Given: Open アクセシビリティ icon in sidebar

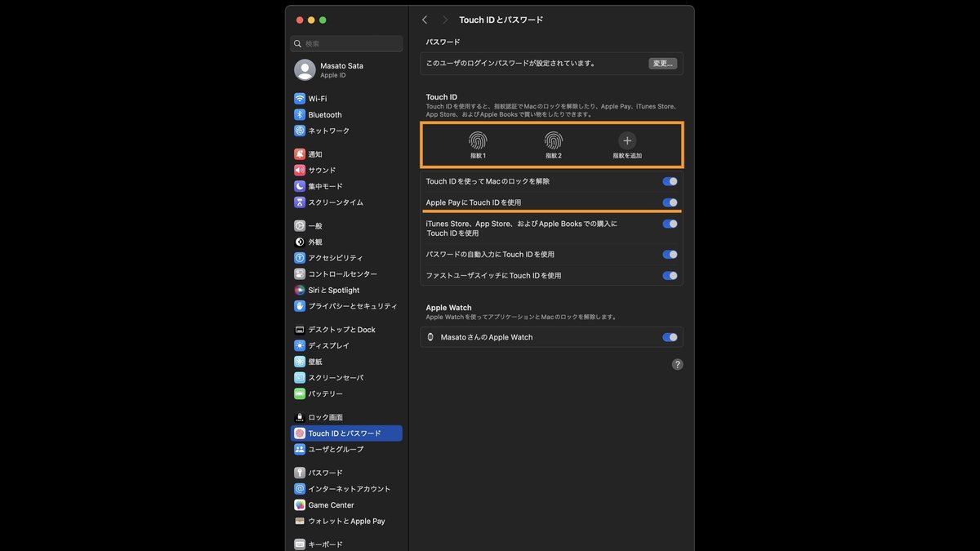Looking at the screenshot, I should pyautogui.click(x=300, y=258).
